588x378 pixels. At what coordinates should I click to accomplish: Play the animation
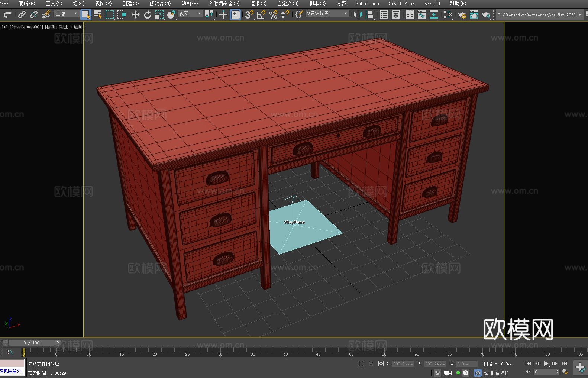point(546,364)
